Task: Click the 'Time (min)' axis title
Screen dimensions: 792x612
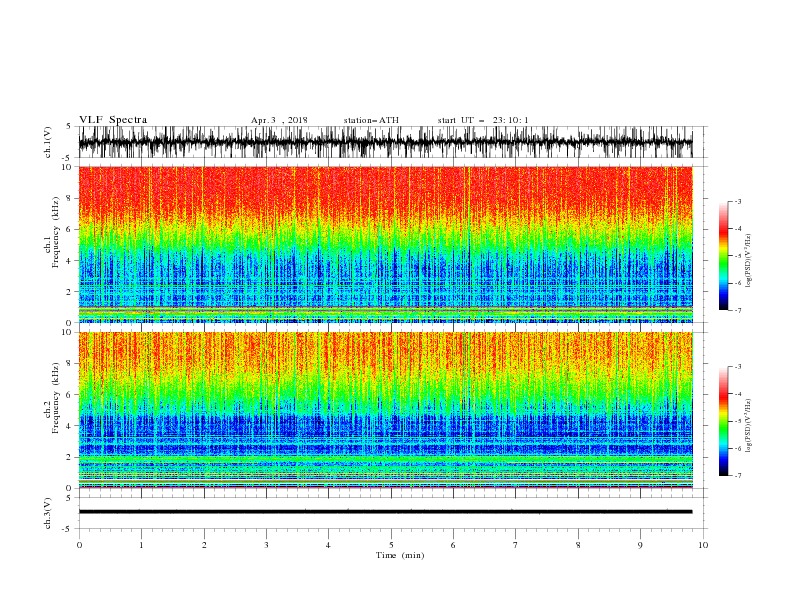Action: click(x=400, y=555)
